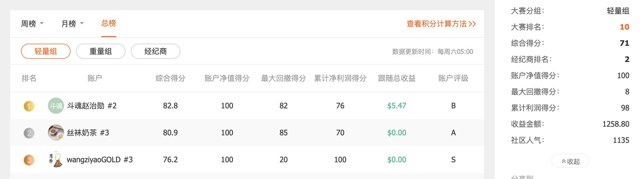This screenshot has width=644, height=179.
Task: Open the wangziyaoGOLD monk avatar
Action: (56, 160)
